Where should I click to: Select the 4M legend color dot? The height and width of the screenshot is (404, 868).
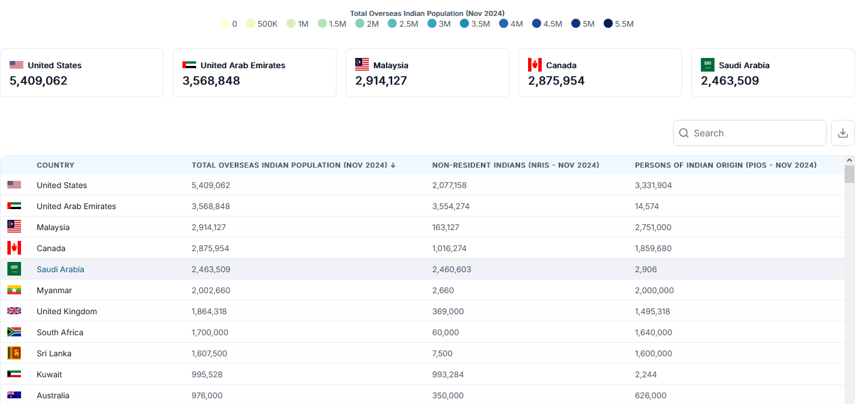point(504,24)
